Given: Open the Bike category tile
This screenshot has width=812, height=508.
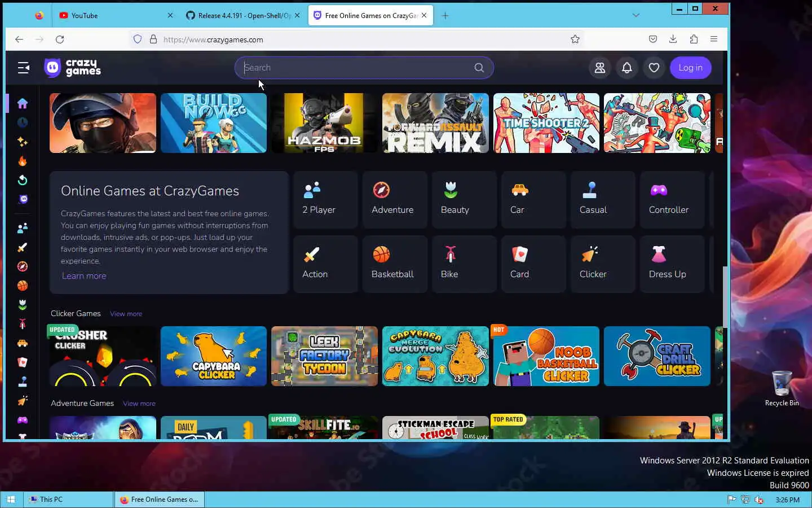Looking at the screenshot, I should coord(464,264).
